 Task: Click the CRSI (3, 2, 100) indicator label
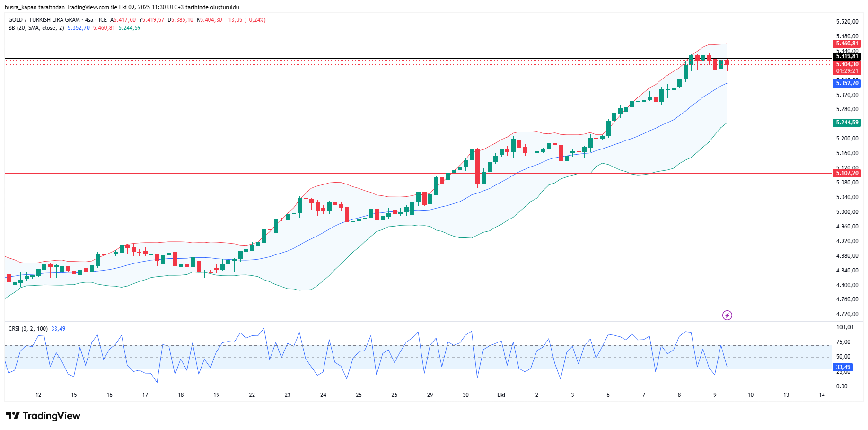pyautogui.click(x=28, y=329)
